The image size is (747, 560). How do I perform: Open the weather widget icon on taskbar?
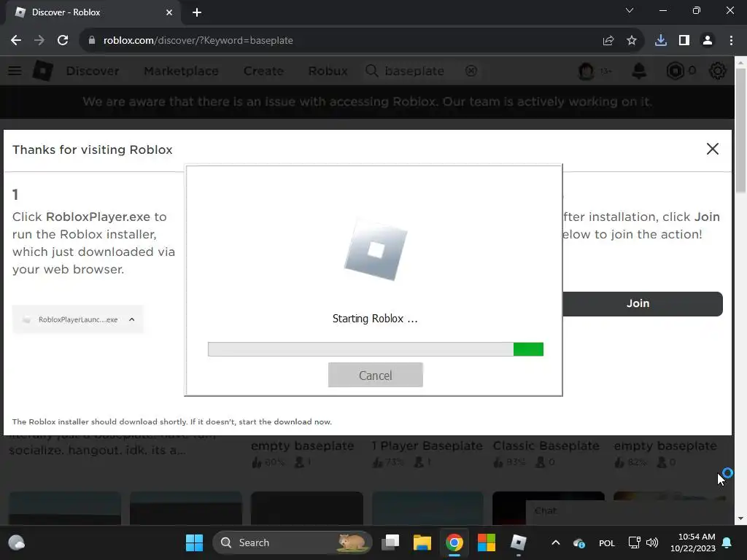tap(17, 542)
